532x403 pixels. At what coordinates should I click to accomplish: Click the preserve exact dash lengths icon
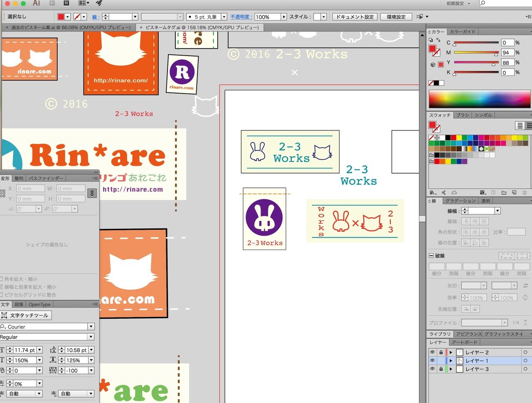tap(507, 256)
